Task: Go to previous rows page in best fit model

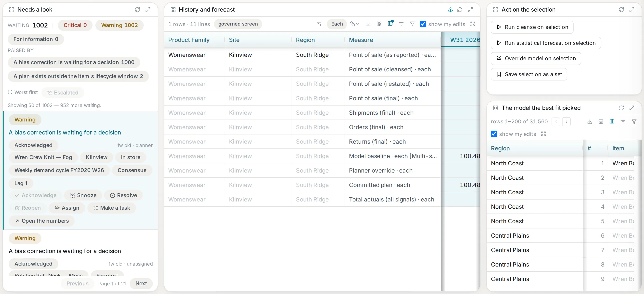Action: 556,122
